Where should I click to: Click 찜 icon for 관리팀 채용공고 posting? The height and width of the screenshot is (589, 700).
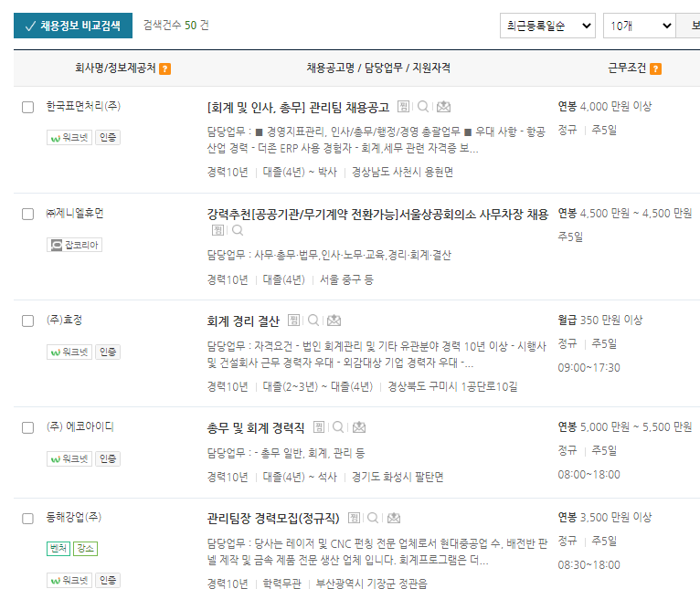point(403,106)
